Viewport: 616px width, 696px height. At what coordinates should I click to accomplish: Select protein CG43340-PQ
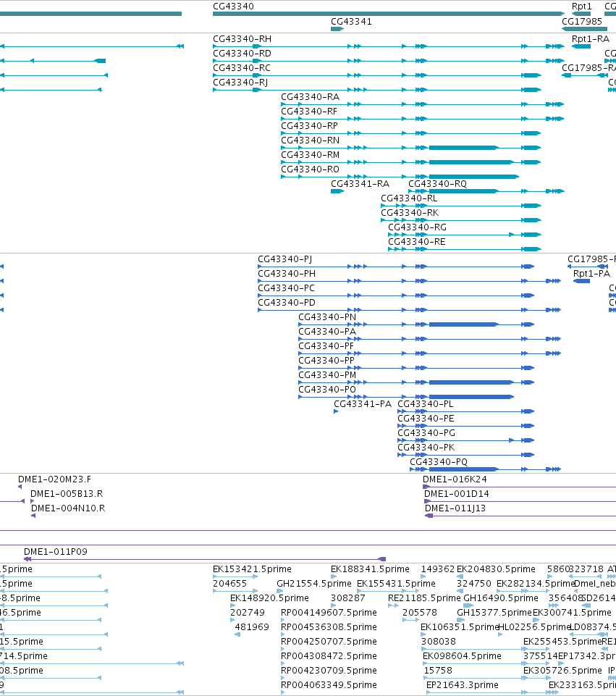point(439,461)
